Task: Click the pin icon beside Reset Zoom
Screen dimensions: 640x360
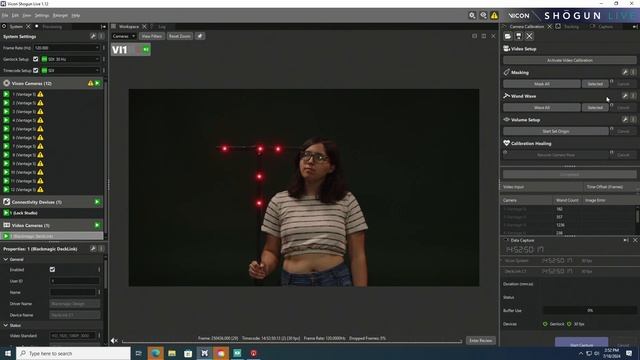Action: tap(200, 36)
